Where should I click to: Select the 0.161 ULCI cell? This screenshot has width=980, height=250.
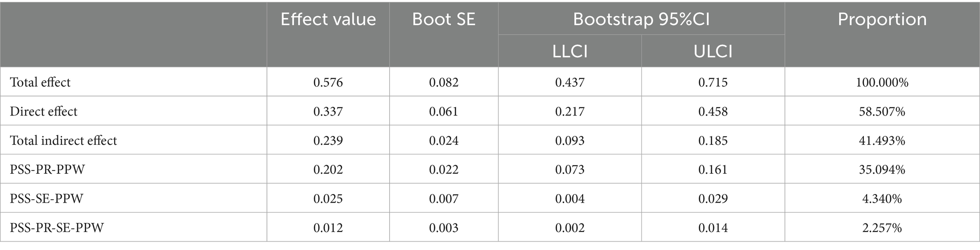(x=713, y=170)
